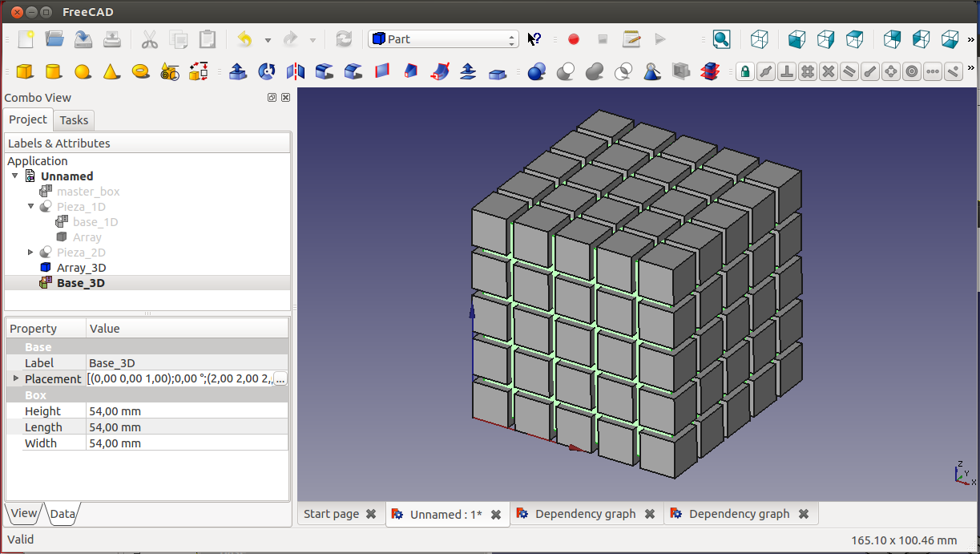Expand the Pieza_2D tree node
980x554 pixels.
31,253
